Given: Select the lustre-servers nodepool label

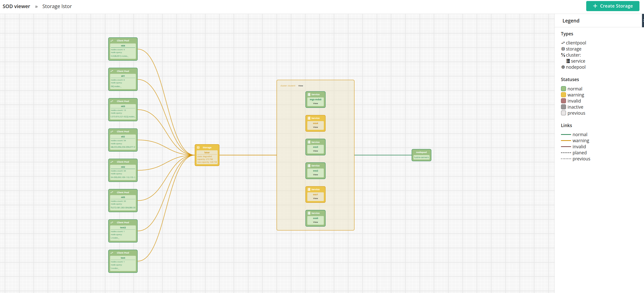Looking at the screenshot, I should tap(421, 157).
